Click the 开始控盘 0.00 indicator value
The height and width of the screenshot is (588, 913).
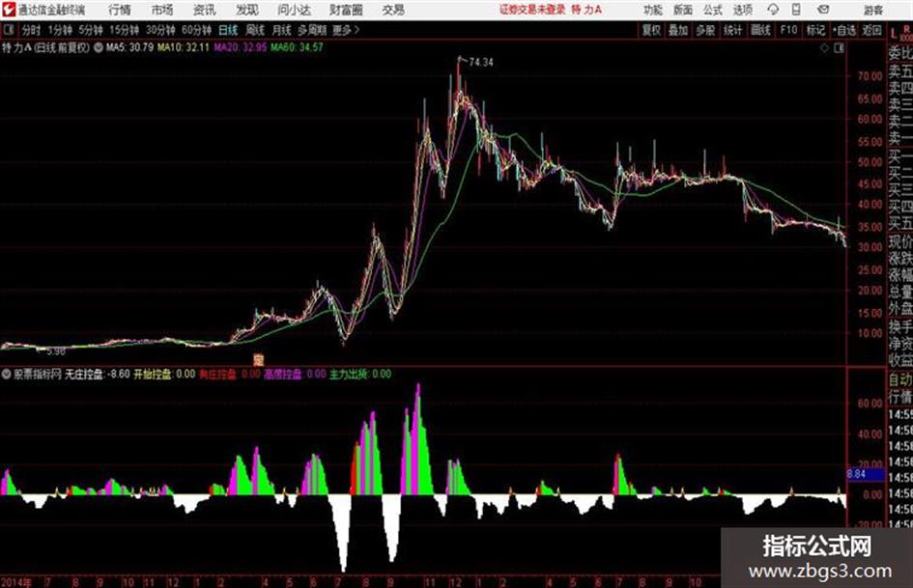[164, 374]
